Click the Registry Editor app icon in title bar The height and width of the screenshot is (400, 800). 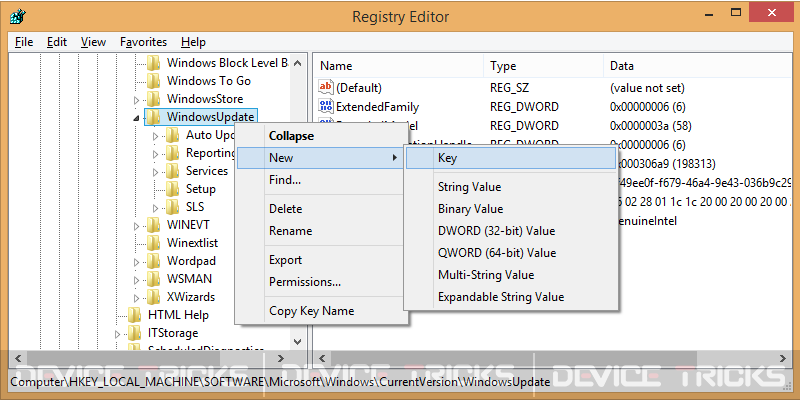pos(17,16)
